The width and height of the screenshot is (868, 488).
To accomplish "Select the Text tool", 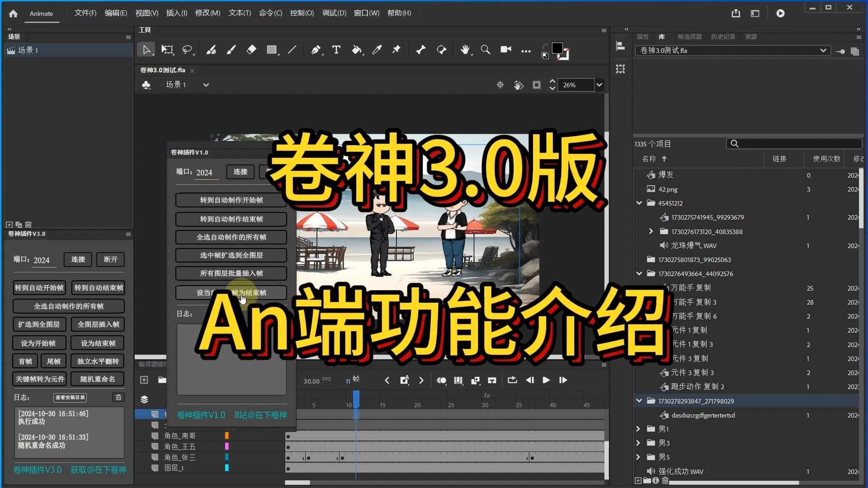I will (336, 50).
